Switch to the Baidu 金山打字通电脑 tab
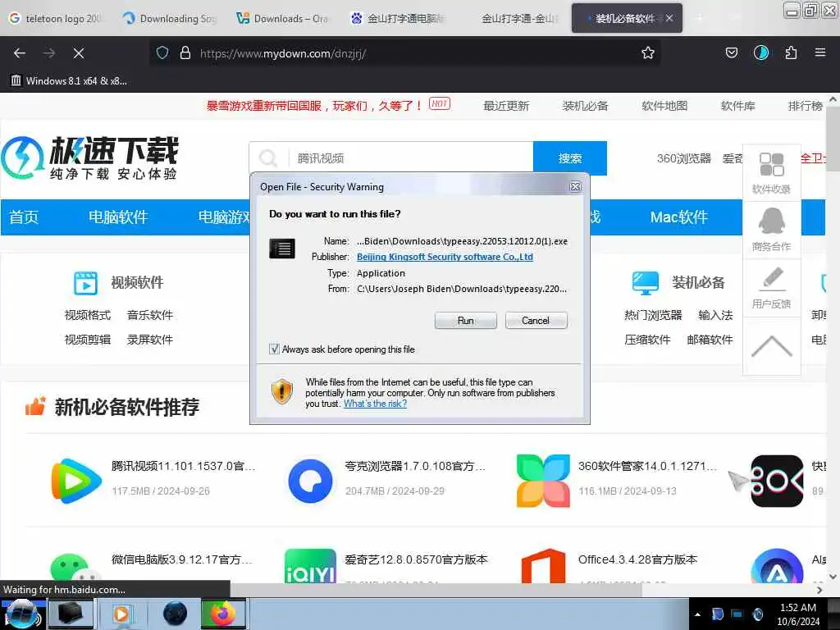 pyautogui.click(x=398, y=18)
